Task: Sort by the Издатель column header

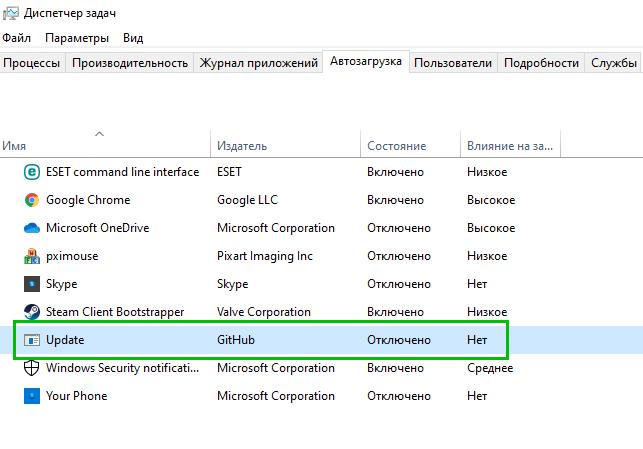Action: click(285, 144)
